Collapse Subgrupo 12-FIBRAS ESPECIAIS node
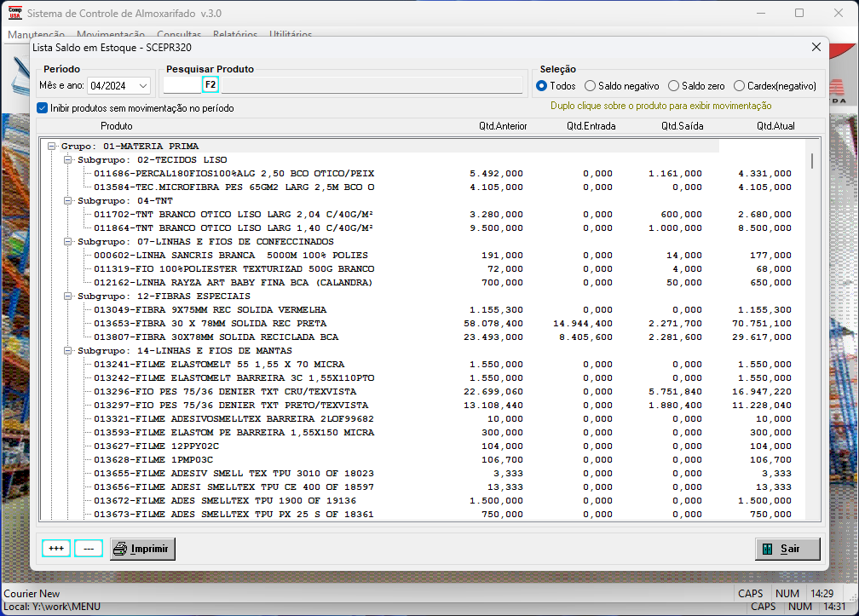This screenshot has width=859, height=616. point(68,296)
